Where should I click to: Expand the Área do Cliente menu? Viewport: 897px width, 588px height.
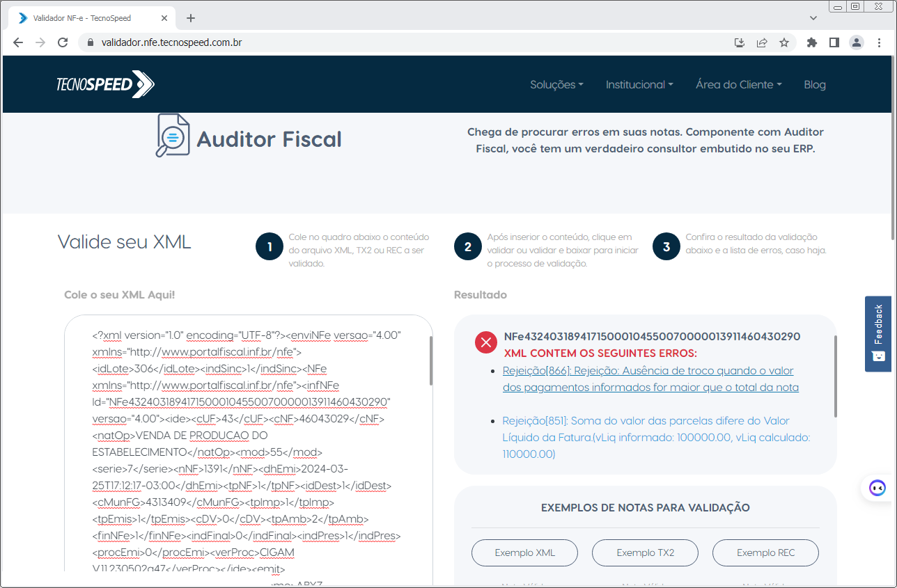(738, 84)
